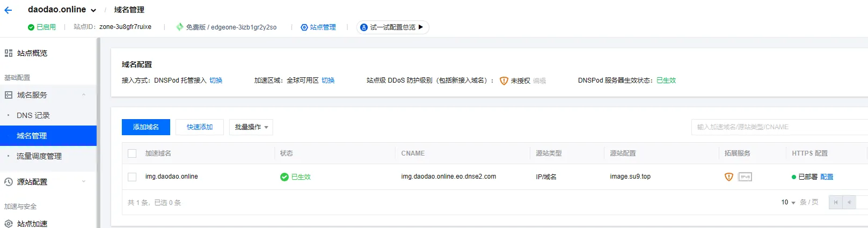Click 切换 next to 全球可用区
The height and width of the screenshot is (228, 868).
(x=328, y=80)
